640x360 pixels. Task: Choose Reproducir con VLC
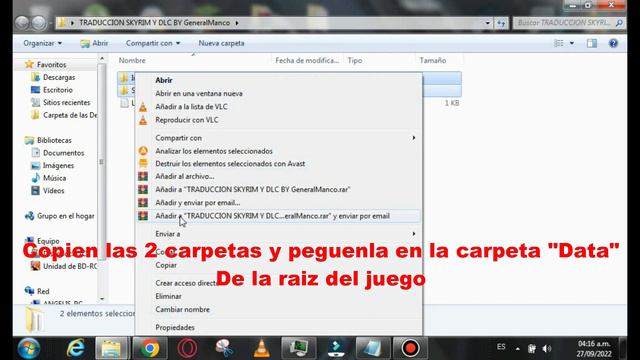click(187, 120)
